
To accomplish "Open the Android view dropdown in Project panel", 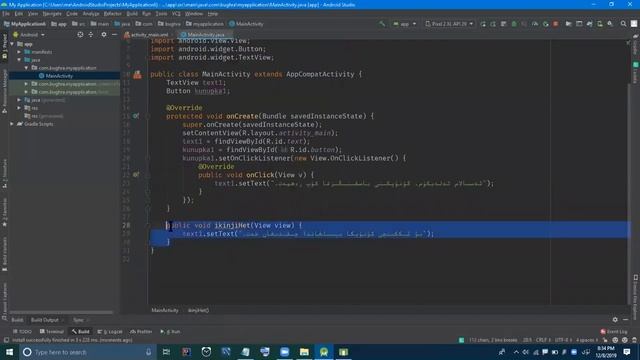I will click(x=29, y=35).
